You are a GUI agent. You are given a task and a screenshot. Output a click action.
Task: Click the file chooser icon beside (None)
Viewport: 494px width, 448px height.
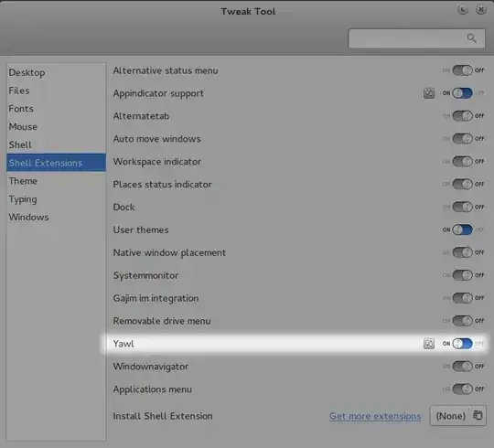(x=478, y=415)
